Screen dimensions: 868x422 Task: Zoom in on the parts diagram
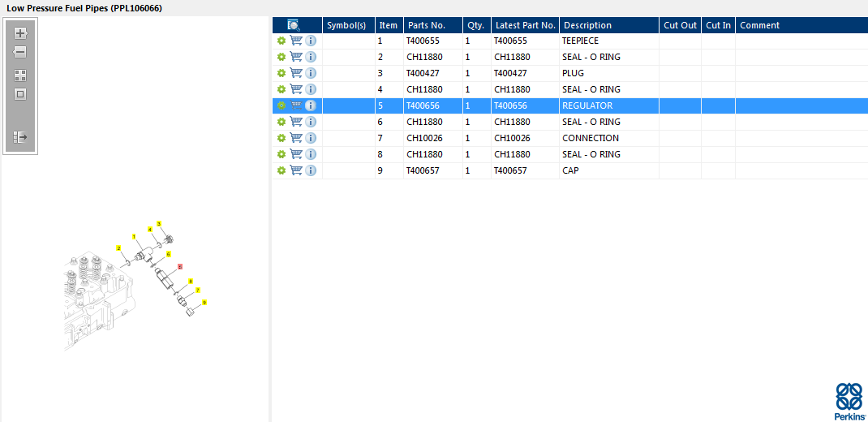tap(20, 33)
